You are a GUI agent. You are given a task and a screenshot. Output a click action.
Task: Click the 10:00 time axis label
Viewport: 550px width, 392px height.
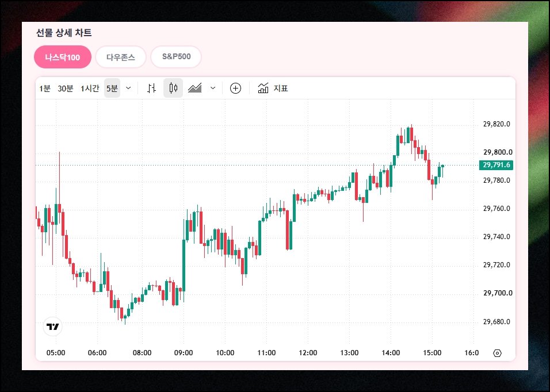click(x=225, y=353)
